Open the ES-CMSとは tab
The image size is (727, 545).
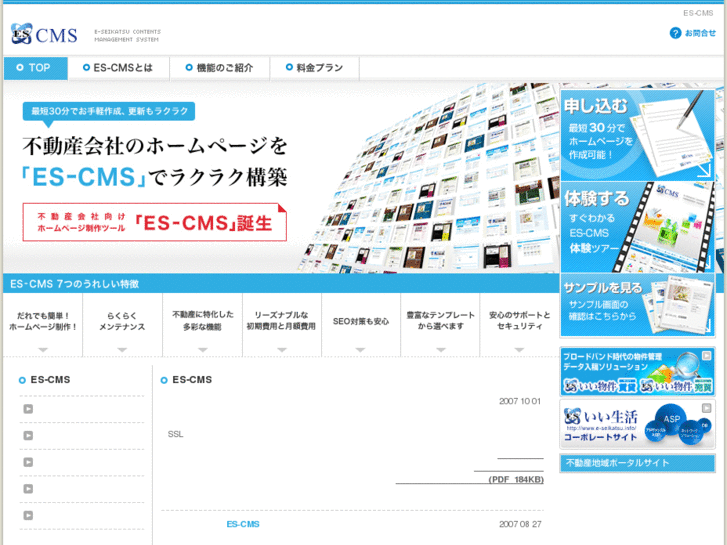[118, 68]
